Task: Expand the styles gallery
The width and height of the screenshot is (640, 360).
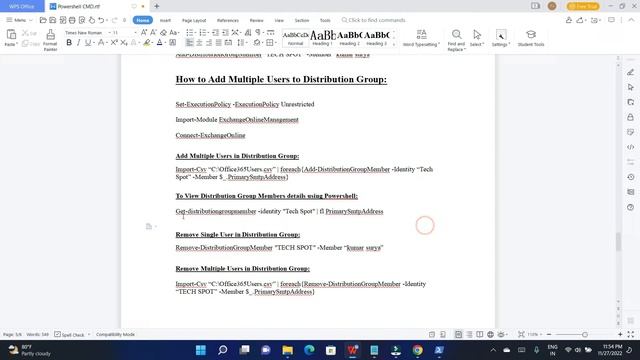Action: coord(394,44)
